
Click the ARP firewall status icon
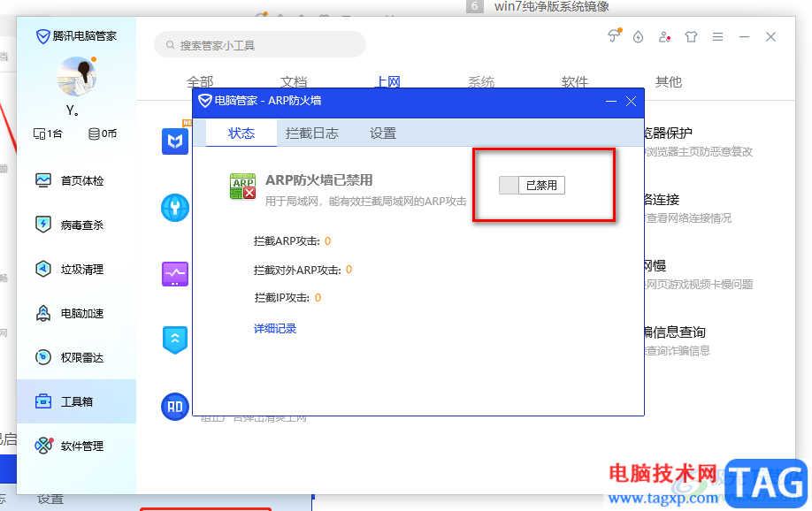coord(243,187)
